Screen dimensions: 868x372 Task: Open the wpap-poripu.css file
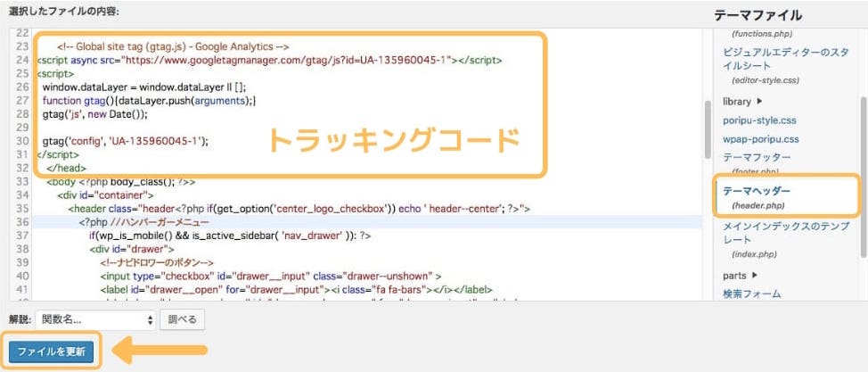coord(760,139)
